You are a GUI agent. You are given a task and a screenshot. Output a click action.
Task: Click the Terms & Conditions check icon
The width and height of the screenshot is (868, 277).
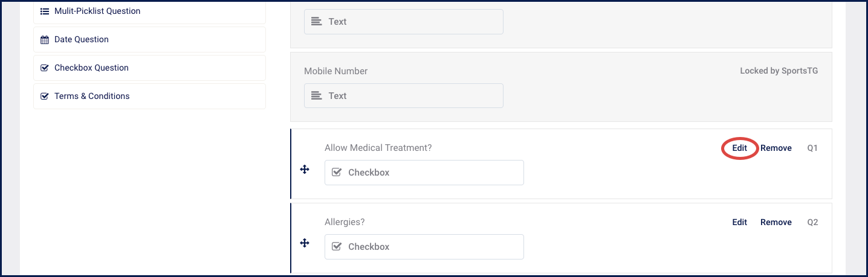pos(45,97)
